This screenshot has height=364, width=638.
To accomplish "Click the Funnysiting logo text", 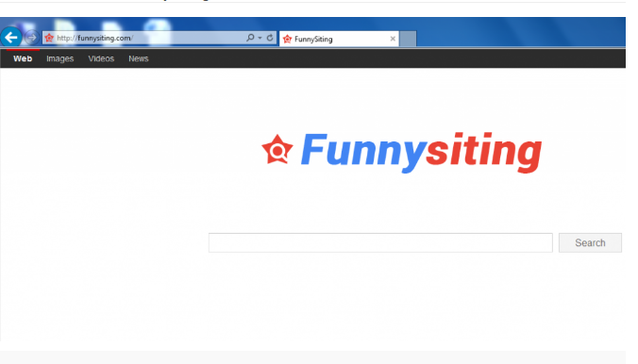I will click(x=421, y=152).
